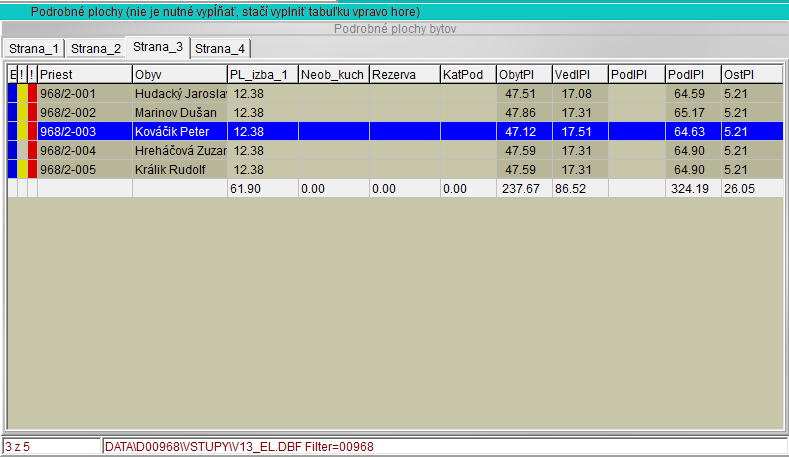This screenshot has height=457, width=789.
Task: Click the cyan 'Podrobné plochy' heading bar
Action: [394, 12]
